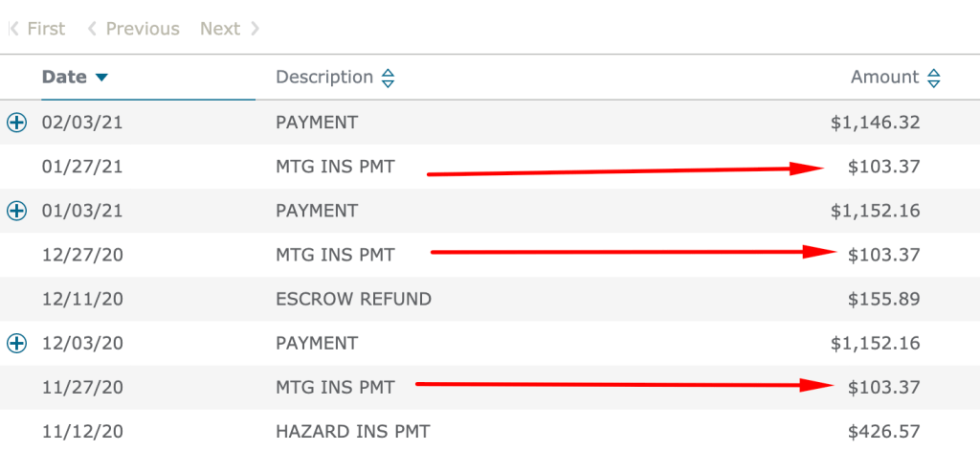
Task: Sort by Amount using the sort arrows
Action: click(x=934, y=79)
